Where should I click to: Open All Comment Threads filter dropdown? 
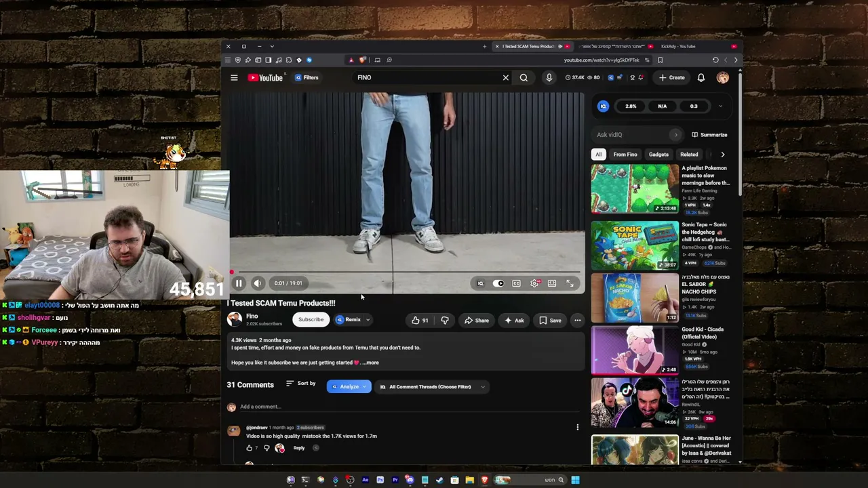click(x=433, y=387)
